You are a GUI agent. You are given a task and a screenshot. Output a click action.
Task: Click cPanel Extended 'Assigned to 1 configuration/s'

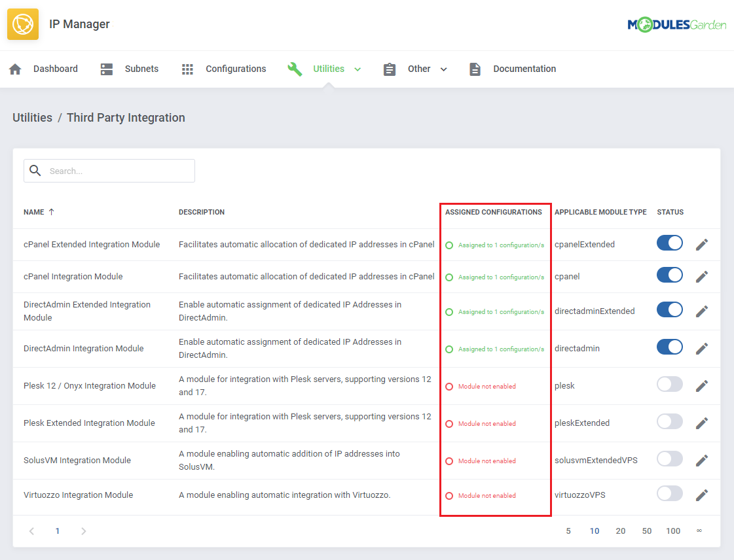(501, 245)
